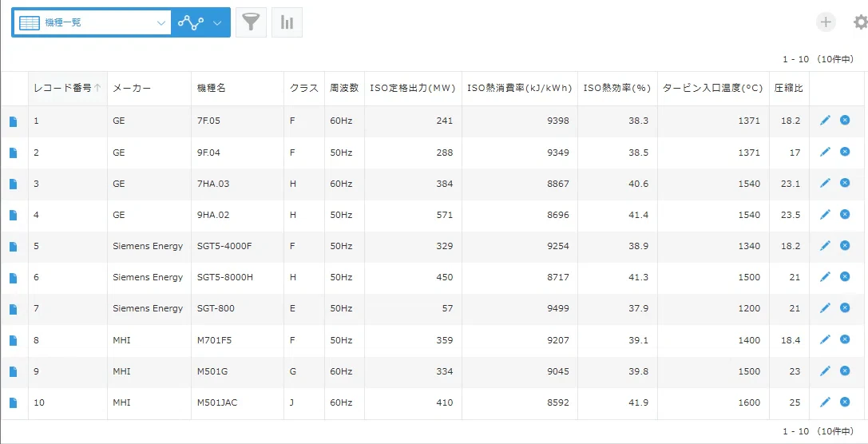Edit the SGT-800 record with pencil
Viewport: 868px width, 444px height.
click(x=825, y=307)
